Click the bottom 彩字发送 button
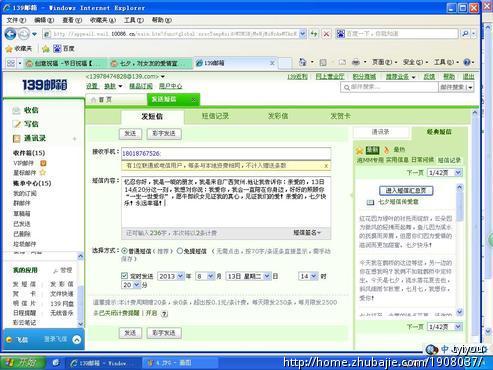 (164, 333)
